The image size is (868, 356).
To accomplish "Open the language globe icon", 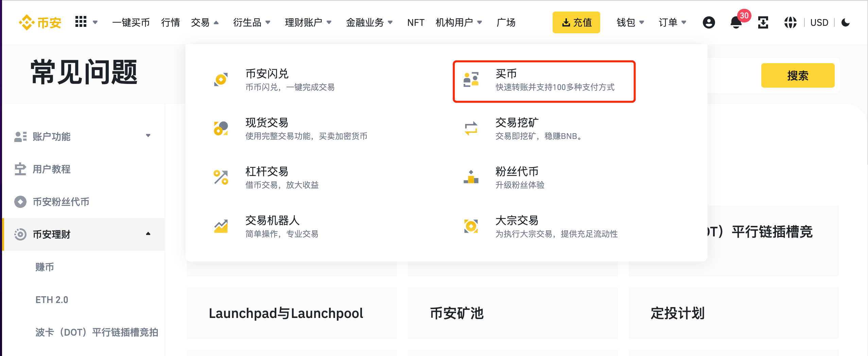I will coord(790,22).
